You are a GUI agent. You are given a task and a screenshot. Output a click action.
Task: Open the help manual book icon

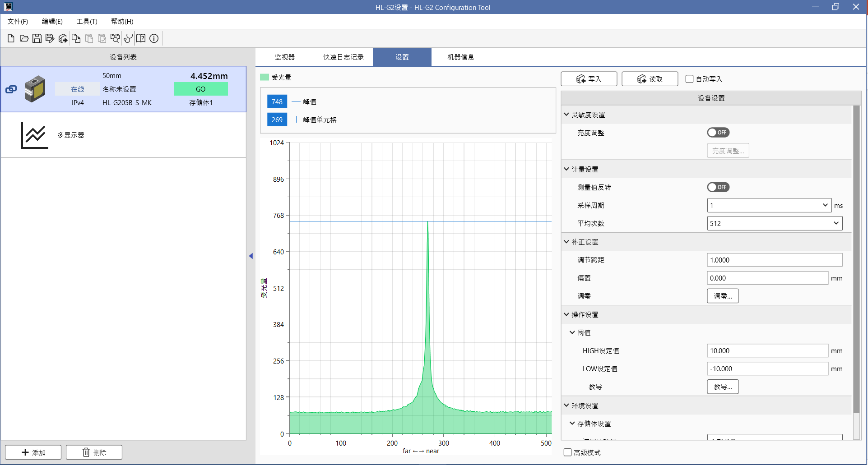[x=141, y=38]
